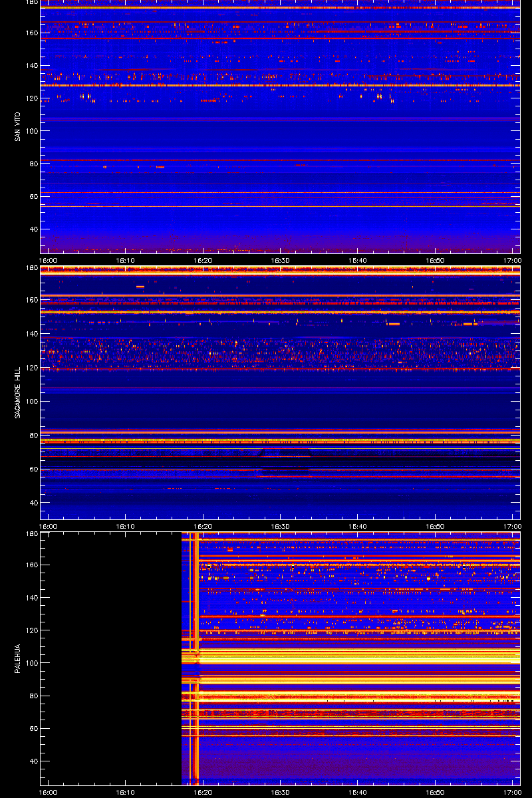Click the 80 frequency tick on Palehua axis
Viewport: 532px width, 798px height.
point(33,696)
